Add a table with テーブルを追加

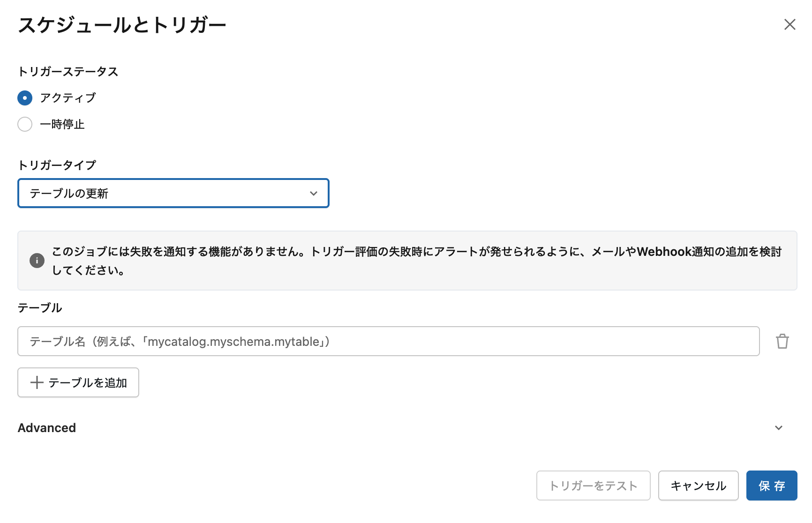coord(78,382)
